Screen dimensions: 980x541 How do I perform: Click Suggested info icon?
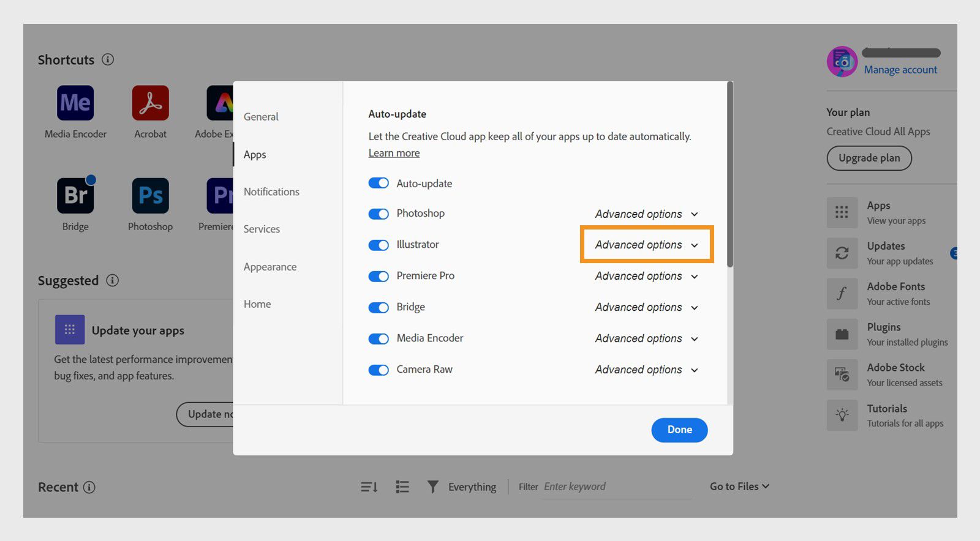(x=112, y=280)
